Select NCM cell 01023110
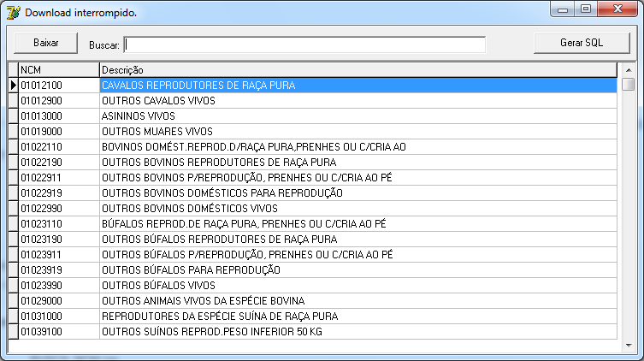This screenshot has width=644, height=361. (59, 224)
